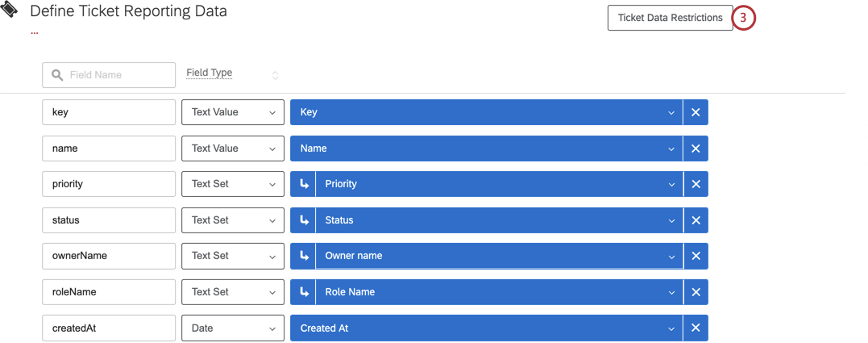Remove the key field row
868x343 pixels.
click(x=696, y=112)
